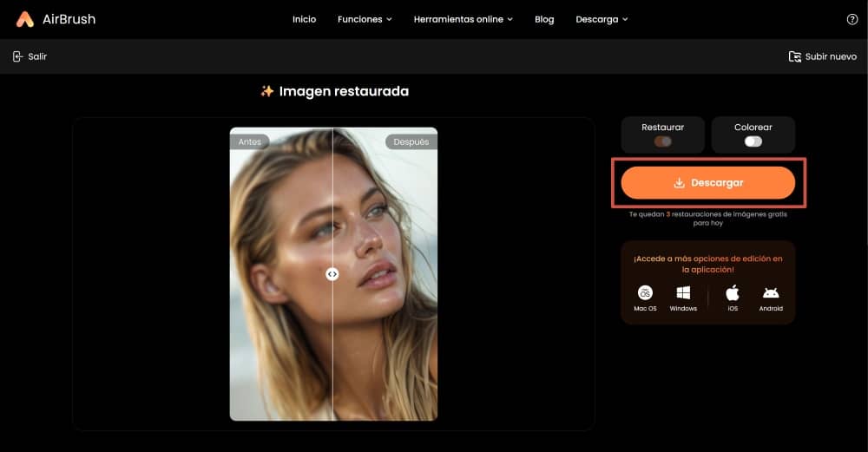Go to the Inicio page
The height and width of the screenshot is (452, 868).
click(304, 19)
